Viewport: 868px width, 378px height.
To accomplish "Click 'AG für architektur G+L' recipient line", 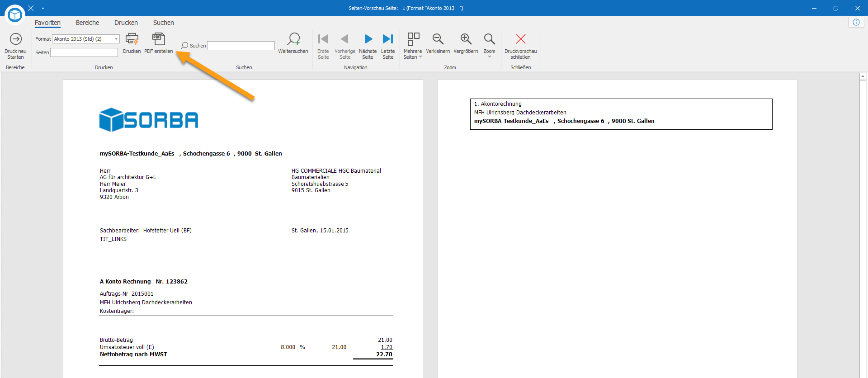I will [128, 177].
